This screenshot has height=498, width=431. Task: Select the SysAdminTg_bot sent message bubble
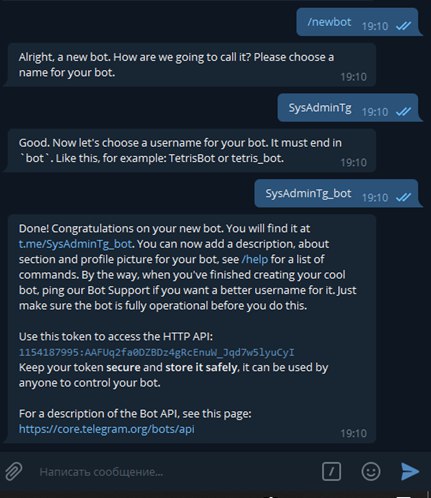[336, 193]
